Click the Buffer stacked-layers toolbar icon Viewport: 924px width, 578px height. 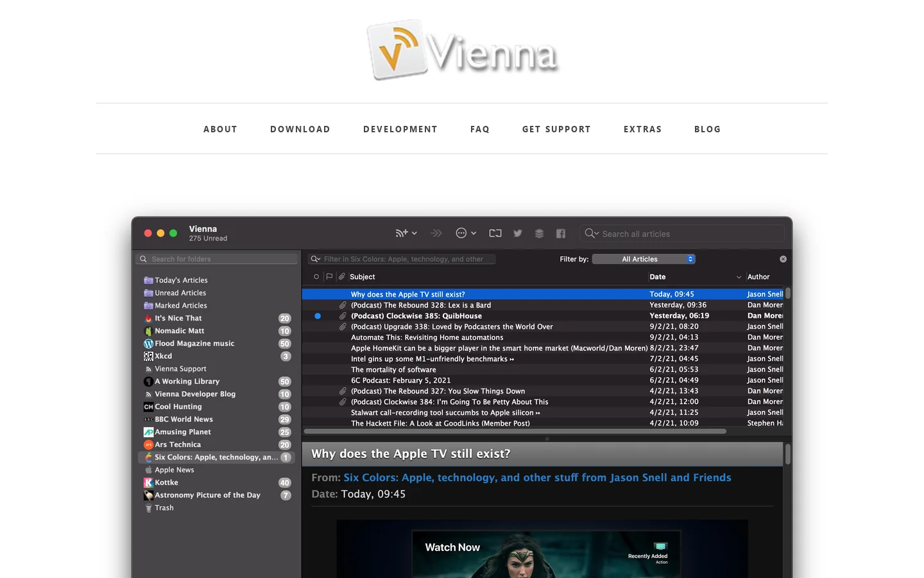click(x=539, y=233)
